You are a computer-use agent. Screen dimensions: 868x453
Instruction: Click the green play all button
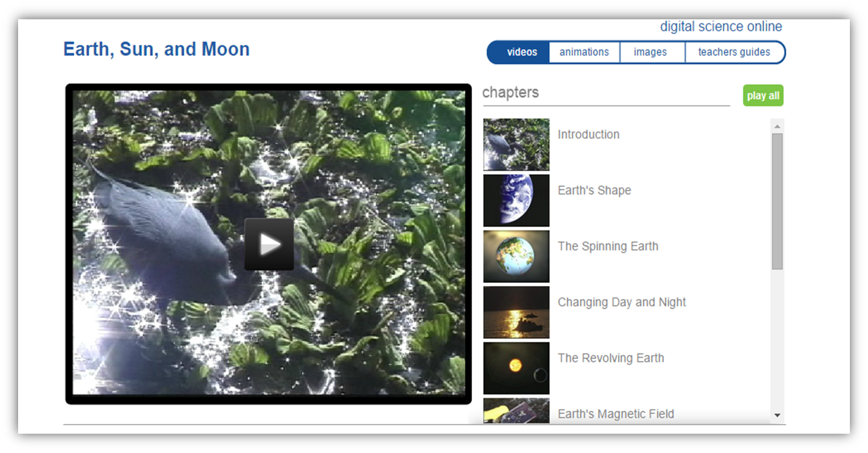pos(763,95)
